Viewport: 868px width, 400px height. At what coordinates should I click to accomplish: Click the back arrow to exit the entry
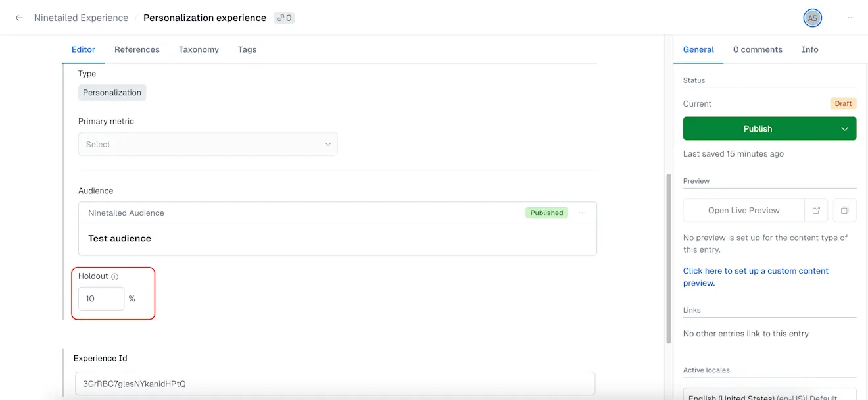(x=18, y=18)
